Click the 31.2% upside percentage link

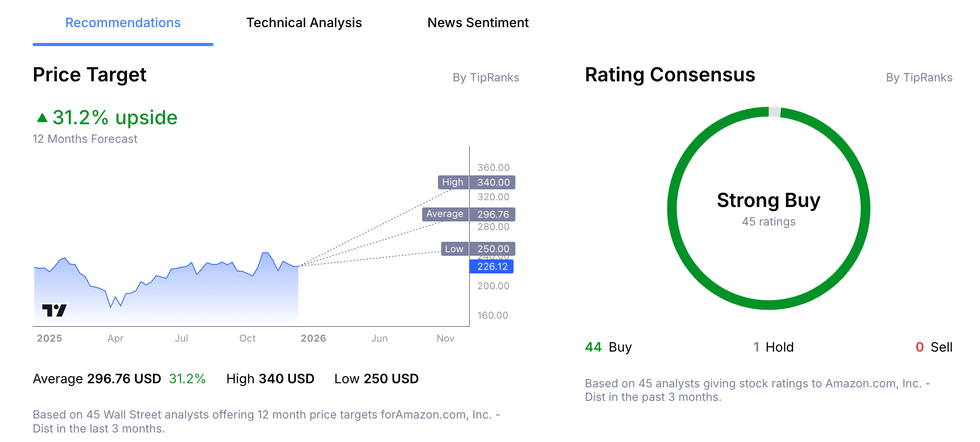pyautogui.click(x=114, y=117)
